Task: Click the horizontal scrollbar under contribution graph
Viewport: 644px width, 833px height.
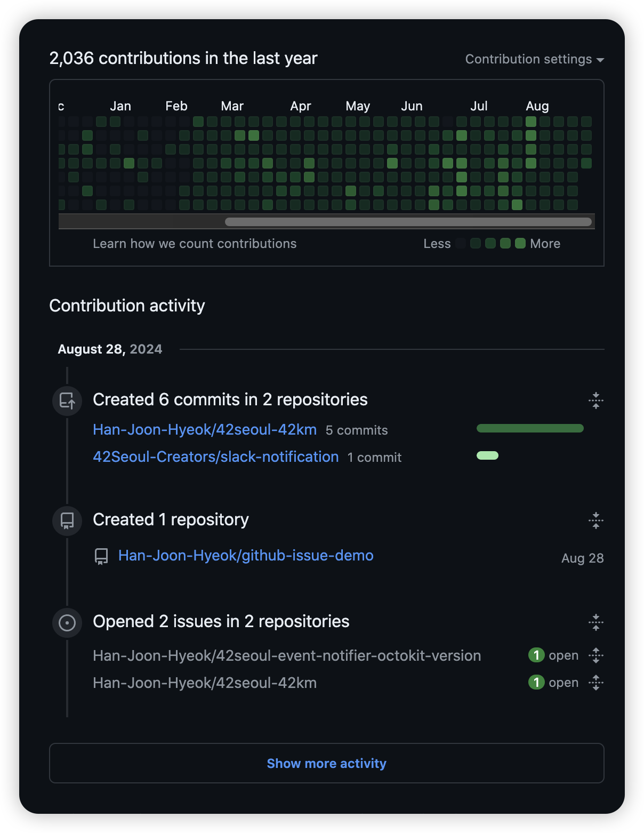Action: tap(408, 222)
